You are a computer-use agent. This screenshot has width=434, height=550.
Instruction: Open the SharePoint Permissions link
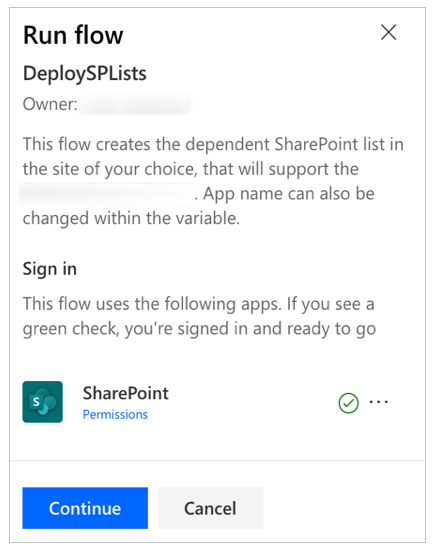(x=115, y=415)
